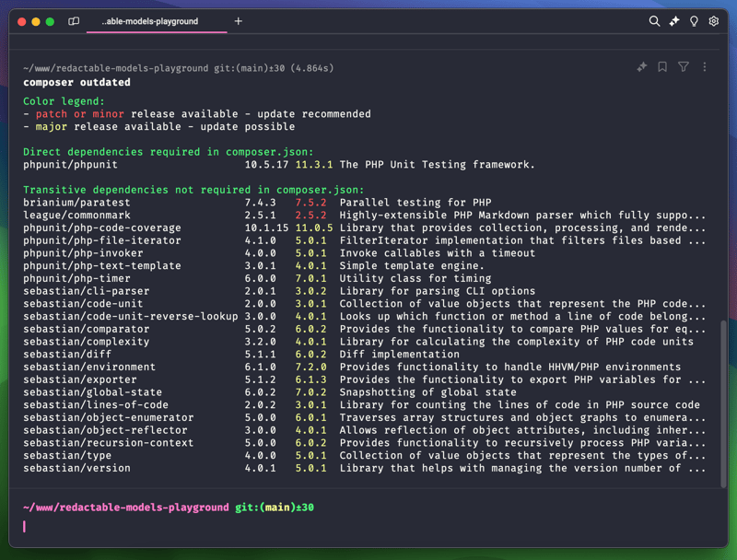Open block's three-dot more menu
737x560 pixels.
click(705, 67)
